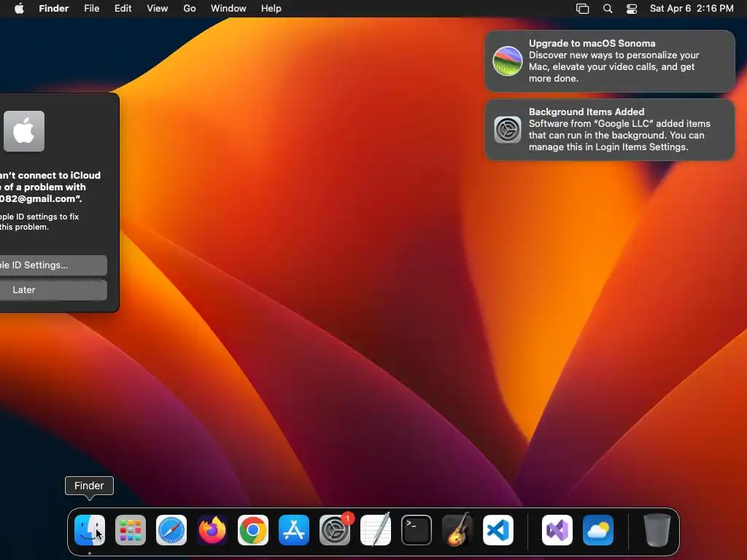
Task: Open the Weather-style cloud app in Dock
Action: point(598,530)
